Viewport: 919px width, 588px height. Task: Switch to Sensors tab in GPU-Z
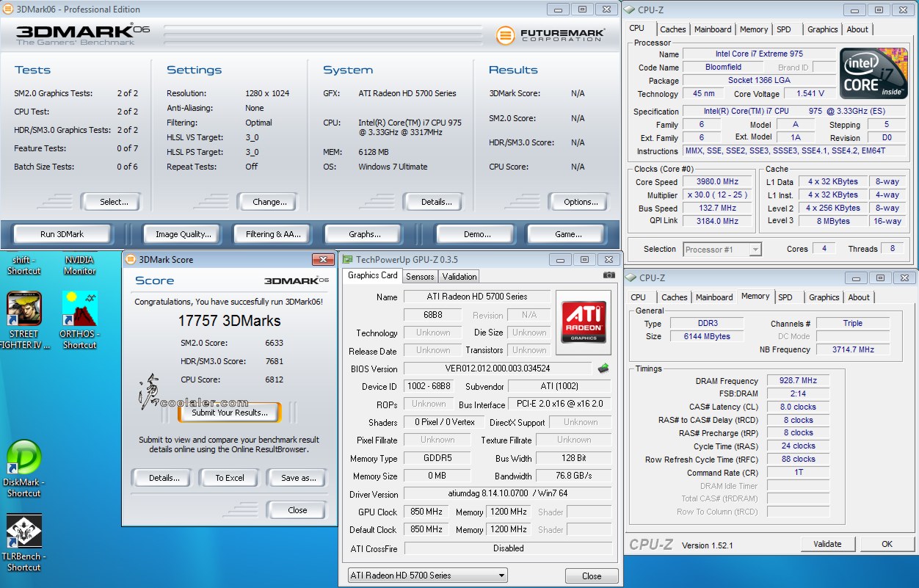(x=420, y=276)
